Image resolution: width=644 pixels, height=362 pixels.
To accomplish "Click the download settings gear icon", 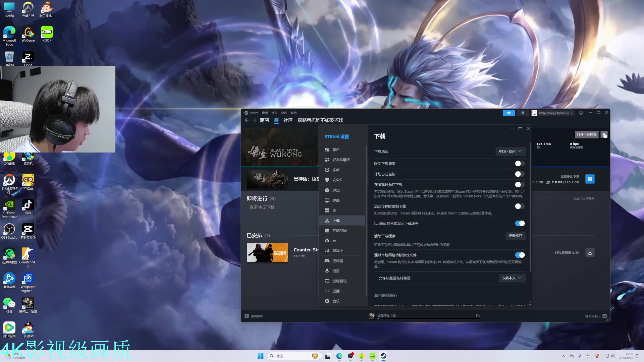I will coord(604,135).
